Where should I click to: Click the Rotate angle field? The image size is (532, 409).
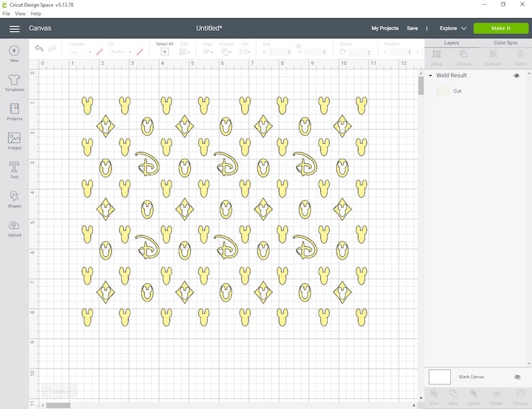pos(357,52)
